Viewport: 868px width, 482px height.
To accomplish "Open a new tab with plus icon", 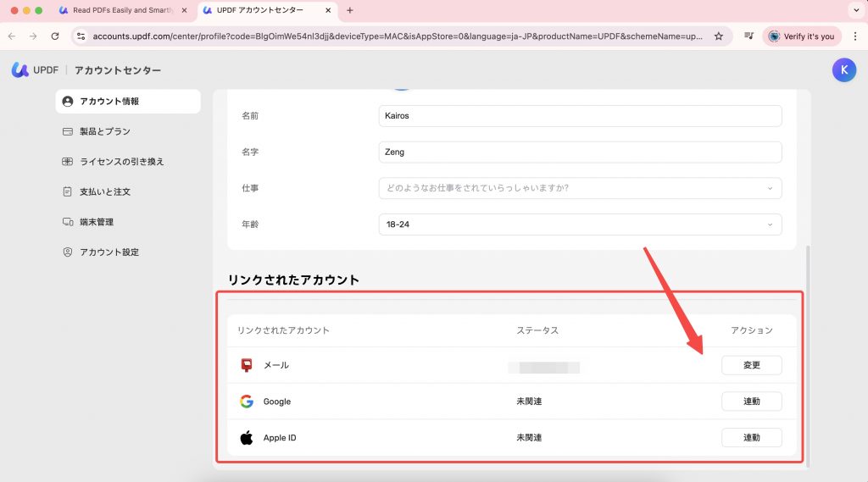I will pos(350,10).
